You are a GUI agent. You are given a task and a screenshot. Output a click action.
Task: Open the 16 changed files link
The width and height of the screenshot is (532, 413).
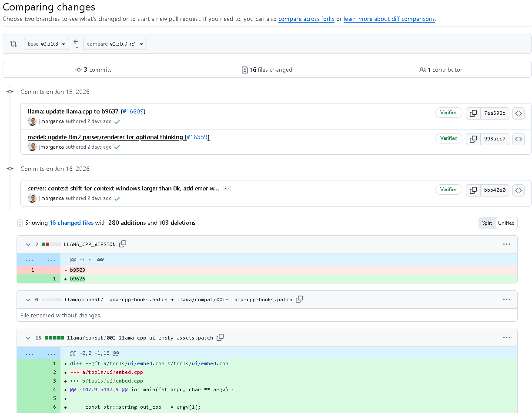[72, 223]
